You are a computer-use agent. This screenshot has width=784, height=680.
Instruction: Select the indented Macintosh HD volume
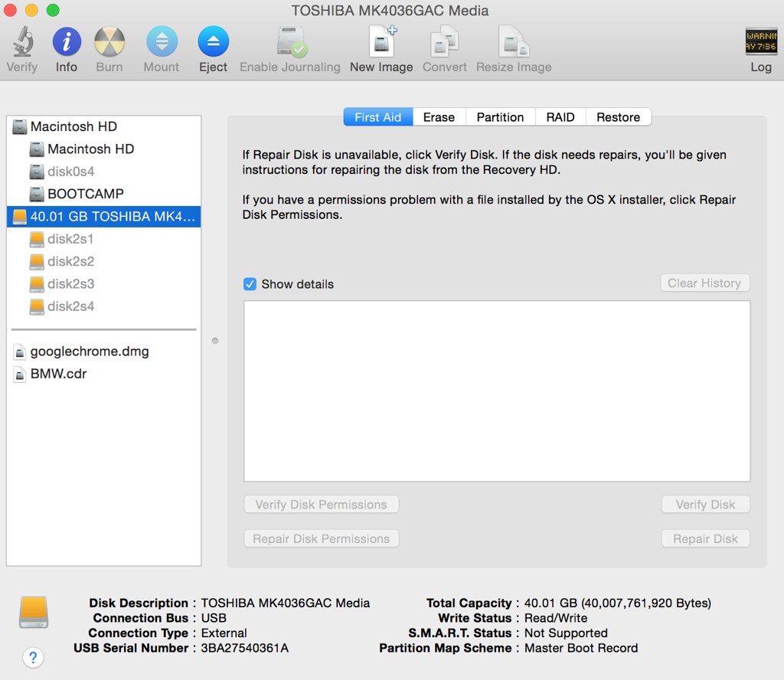pos(104,149)
